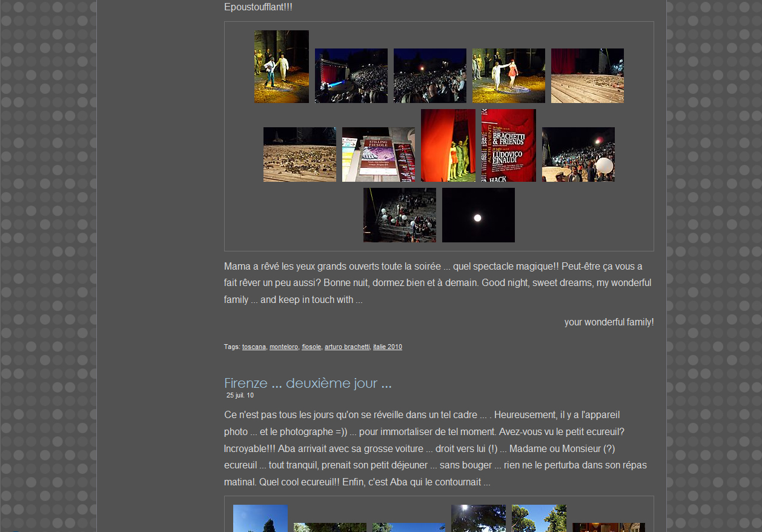This screenshot has width=762, height=532.
Task: View the empty wooden stage with red curtain photo
Action: click(587, 76)
